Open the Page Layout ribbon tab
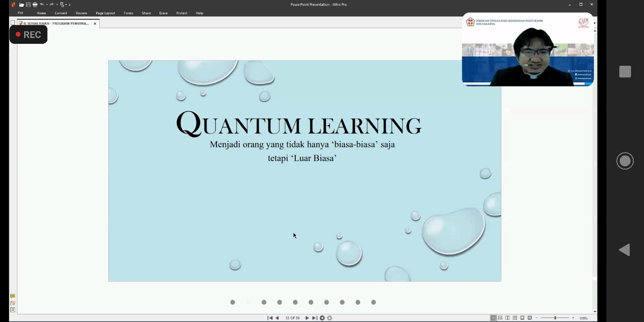 pos(105,13)
